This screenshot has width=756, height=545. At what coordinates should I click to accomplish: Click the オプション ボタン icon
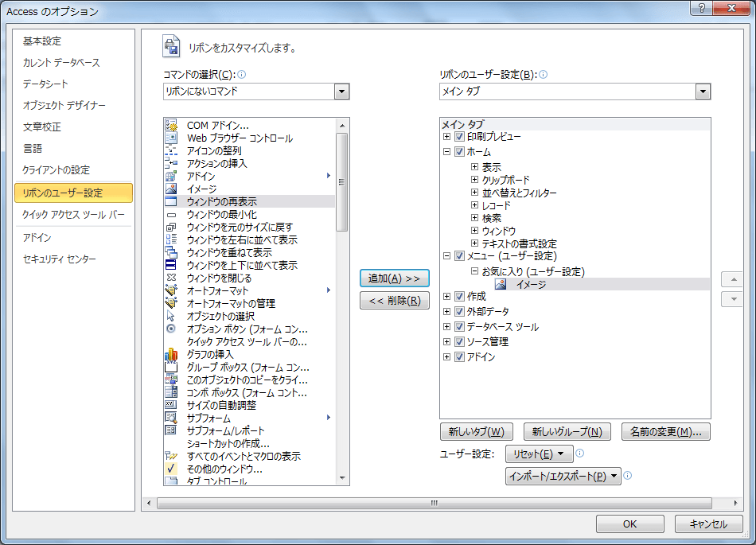coord(171,329)
